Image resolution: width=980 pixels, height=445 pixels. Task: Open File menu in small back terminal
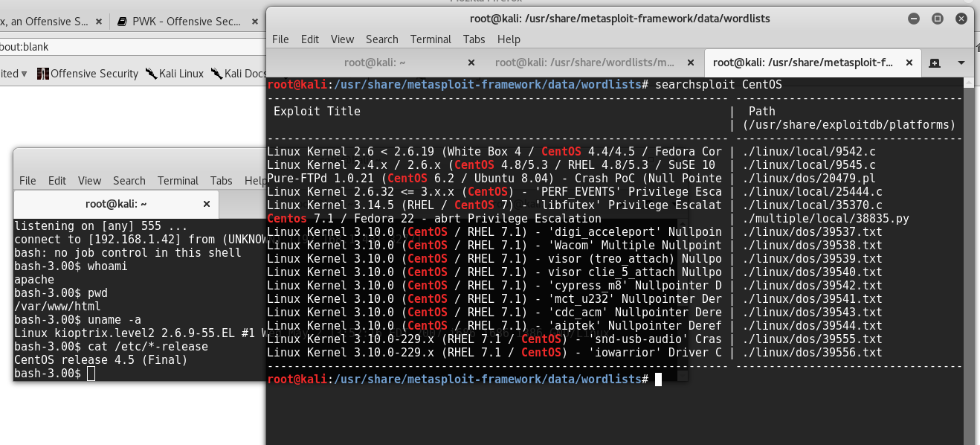click(x=28, y=181)
